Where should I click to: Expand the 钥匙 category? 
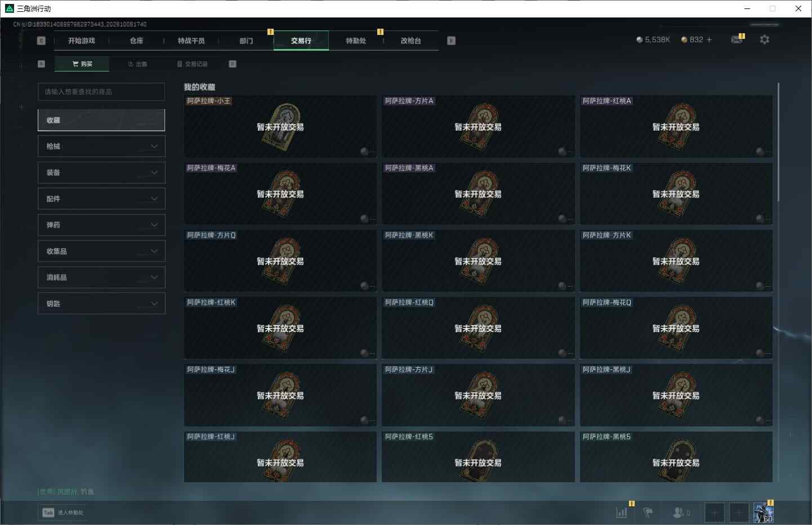pyautogui.click(x=101, y=304)
